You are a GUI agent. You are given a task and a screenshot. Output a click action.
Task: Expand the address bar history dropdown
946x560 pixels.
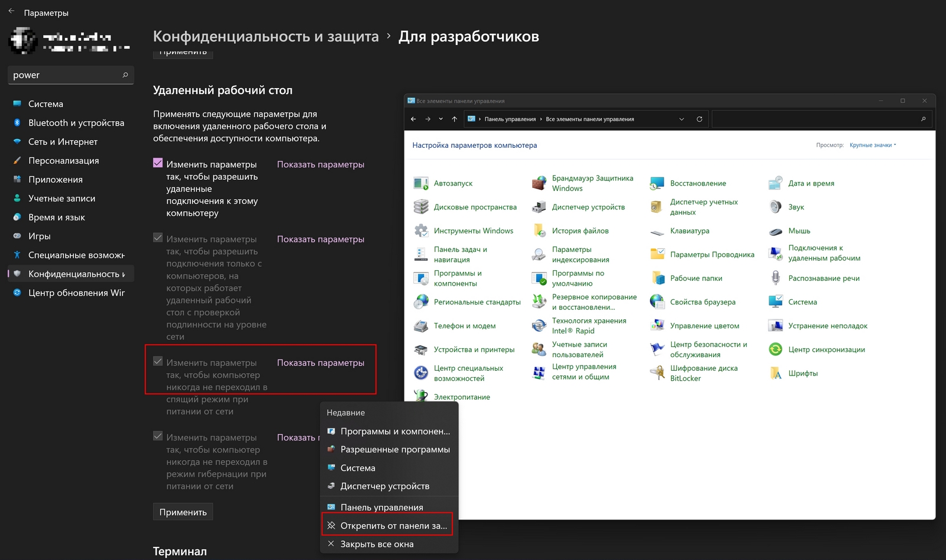pos(682,119)
